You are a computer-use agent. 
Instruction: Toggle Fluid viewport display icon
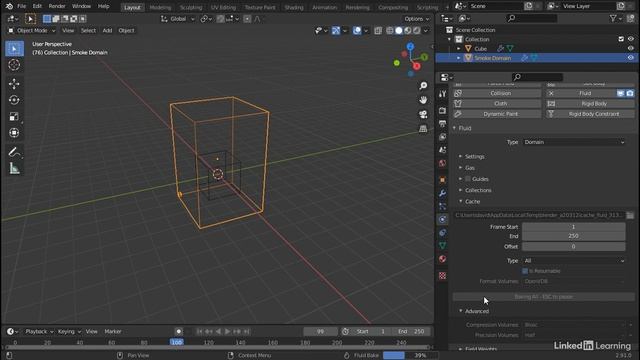click(621, 93)
